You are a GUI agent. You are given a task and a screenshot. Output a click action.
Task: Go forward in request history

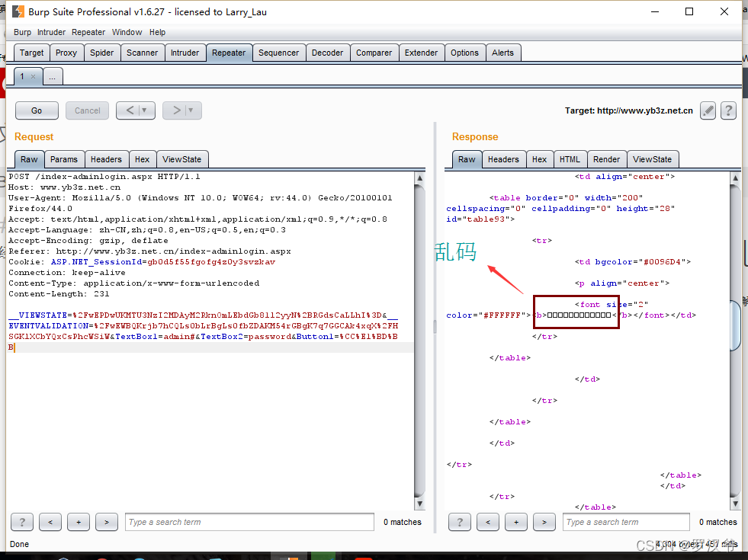176,110
